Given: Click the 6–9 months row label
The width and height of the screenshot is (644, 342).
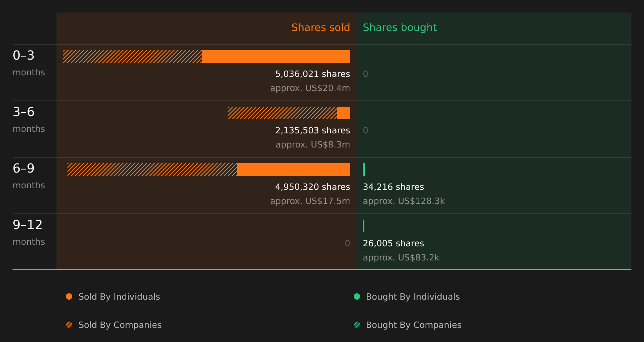Looking at the screenshot, I should coord(29,176).
